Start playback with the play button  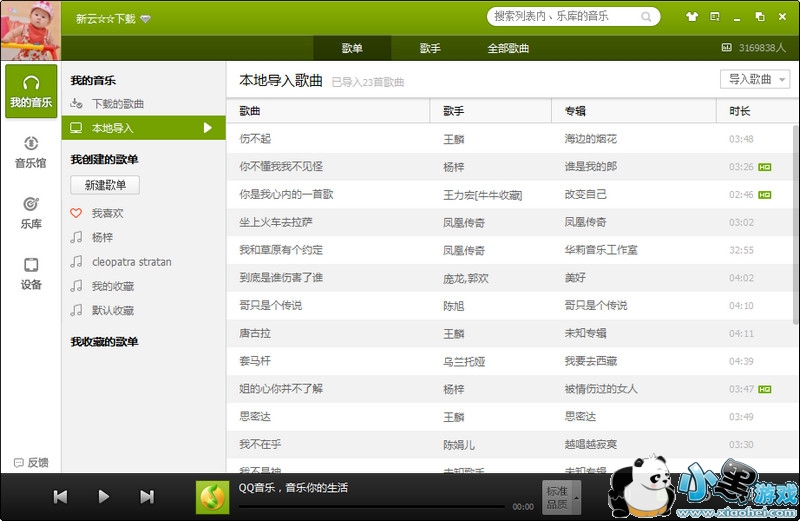tap(104, 497)
